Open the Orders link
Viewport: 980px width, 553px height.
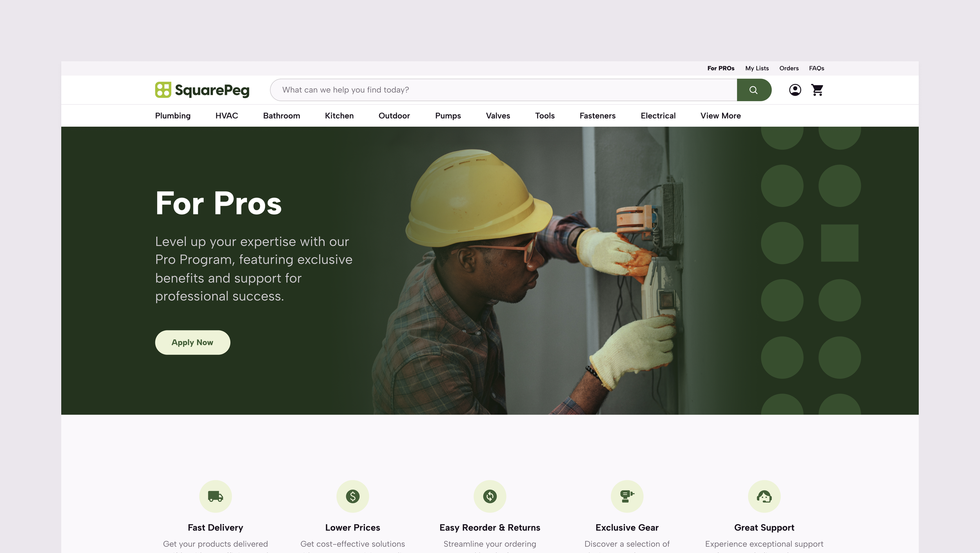(x=789, y=68)
